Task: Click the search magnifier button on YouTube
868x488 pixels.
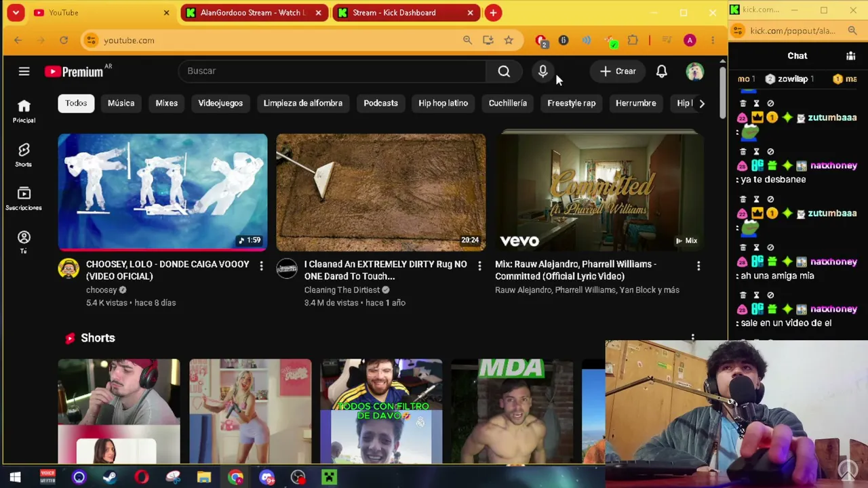Action: click(x=504, y=71)
